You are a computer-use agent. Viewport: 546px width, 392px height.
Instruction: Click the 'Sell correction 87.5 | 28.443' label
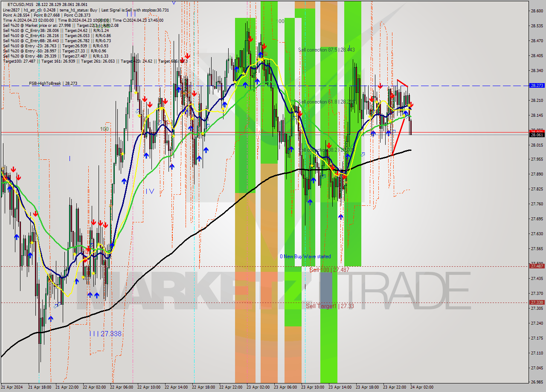pyautogui.click(x=326, y=50)
